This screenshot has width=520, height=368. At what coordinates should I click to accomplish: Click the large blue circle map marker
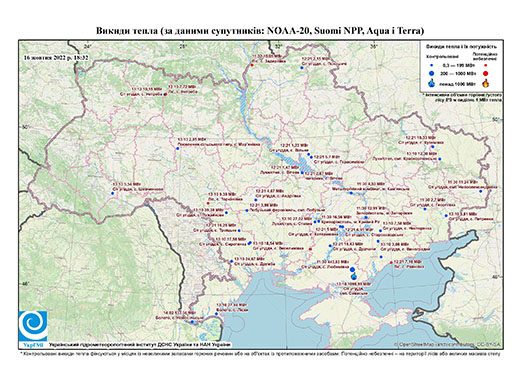352,269
